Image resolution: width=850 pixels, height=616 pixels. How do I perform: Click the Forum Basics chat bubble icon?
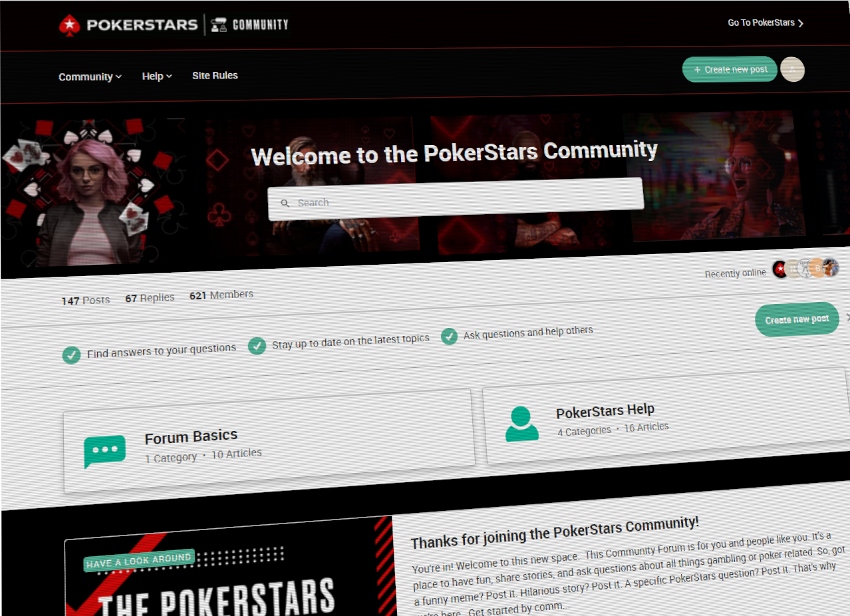pyautogui.click(x=105, y=451)
